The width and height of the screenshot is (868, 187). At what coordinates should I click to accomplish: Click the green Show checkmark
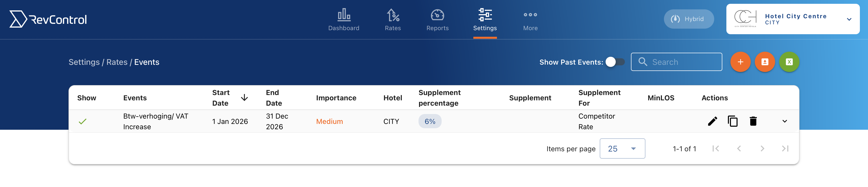click(x=82, y=121)
